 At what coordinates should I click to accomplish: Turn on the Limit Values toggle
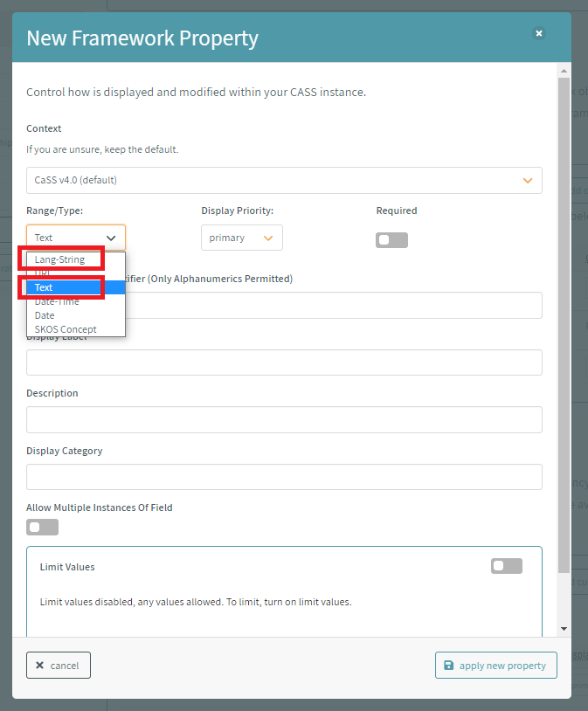pos(506,566)
